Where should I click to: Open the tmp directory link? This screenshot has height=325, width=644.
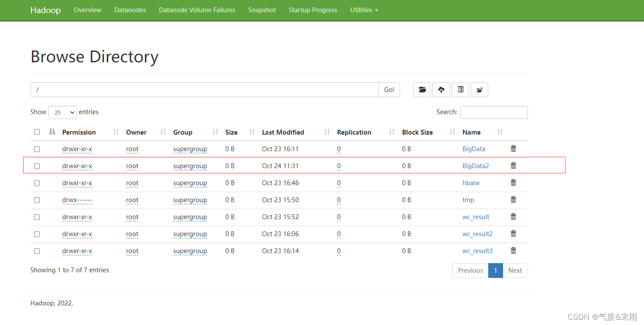[468, 200]
